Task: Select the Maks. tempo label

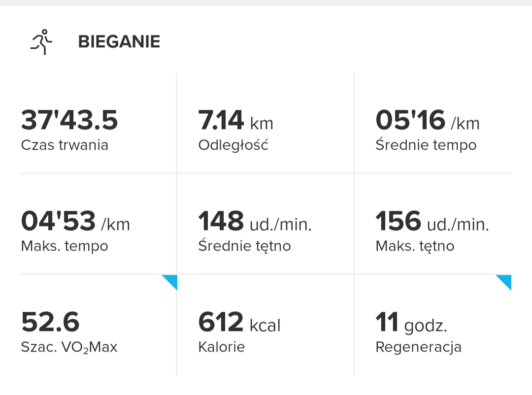Action: click(65, 246)
